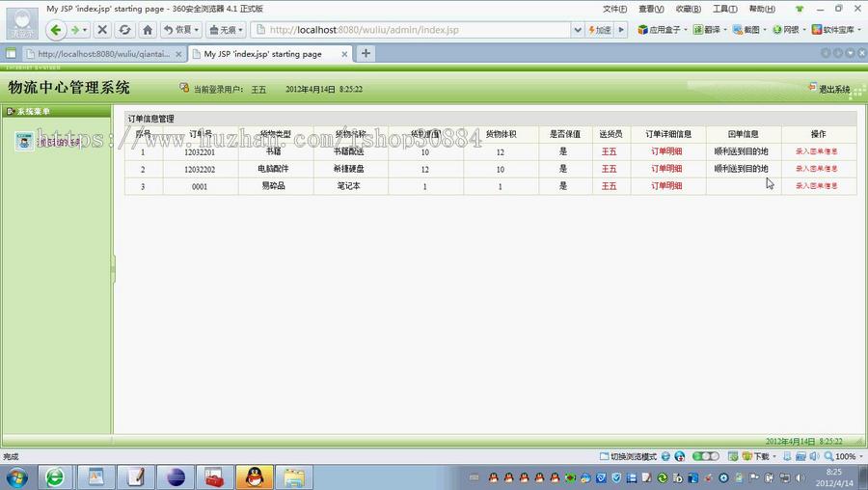Open the 查看(V) menu
The width and height of the screenshot is (868, 490).
(x=651, y=9)
